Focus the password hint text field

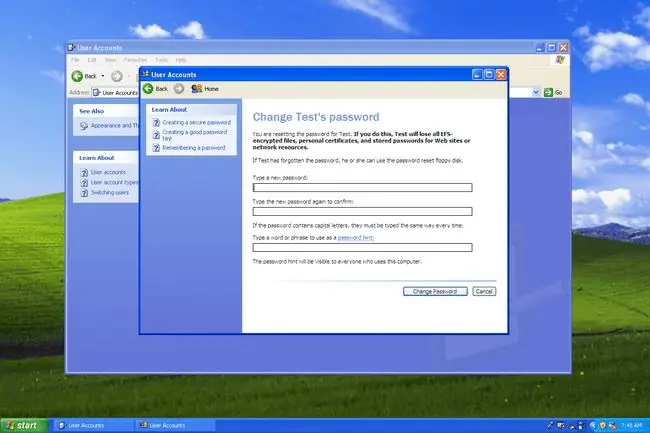tap(362, 247)
